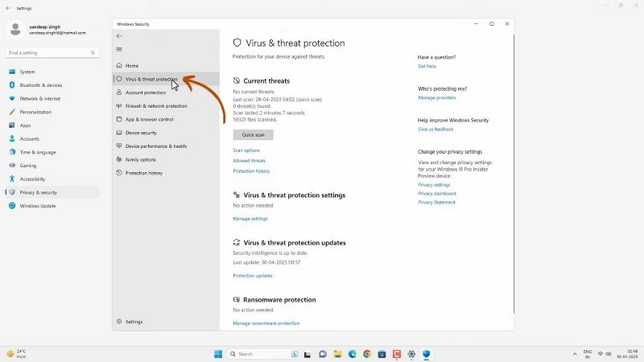Open Microsoft Store from taskbar
Viewport: 644px width, 362px height.
coord(382,354)
